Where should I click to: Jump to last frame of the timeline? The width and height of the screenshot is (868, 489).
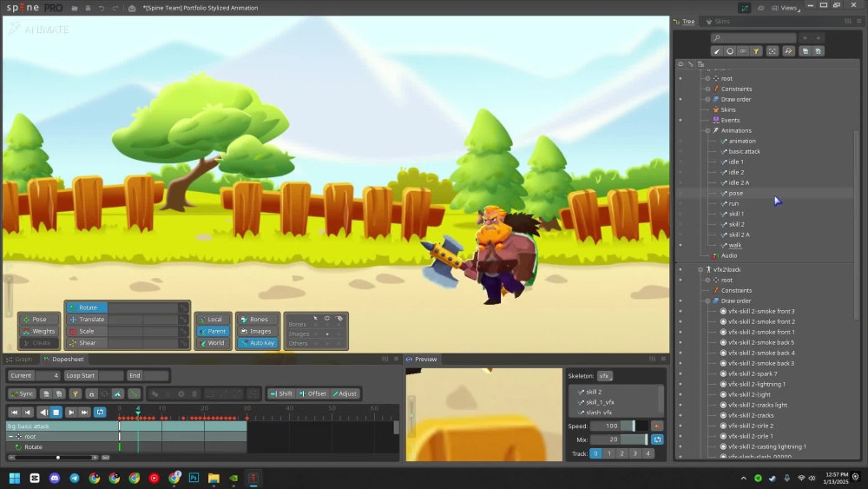[84, 412]
